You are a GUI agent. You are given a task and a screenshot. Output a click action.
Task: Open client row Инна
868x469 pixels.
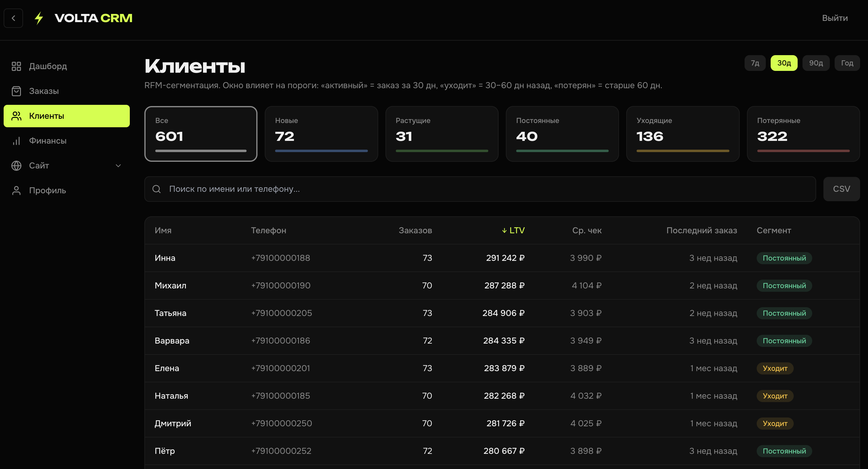point(502,258)
